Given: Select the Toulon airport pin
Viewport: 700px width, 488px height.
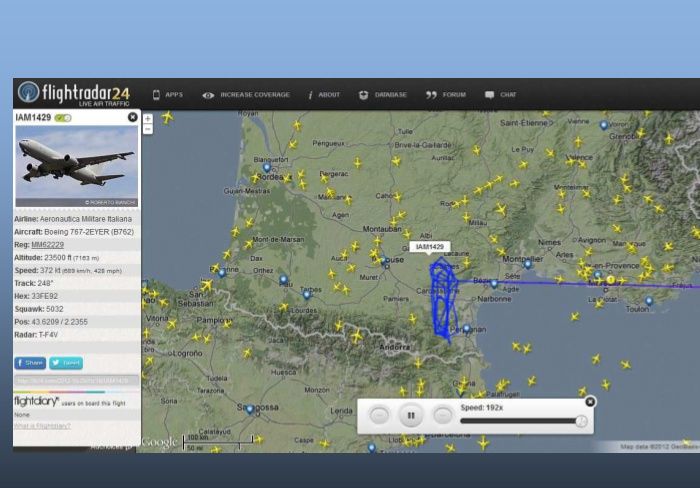Looking at the screenshot, I should pos(649,301).
